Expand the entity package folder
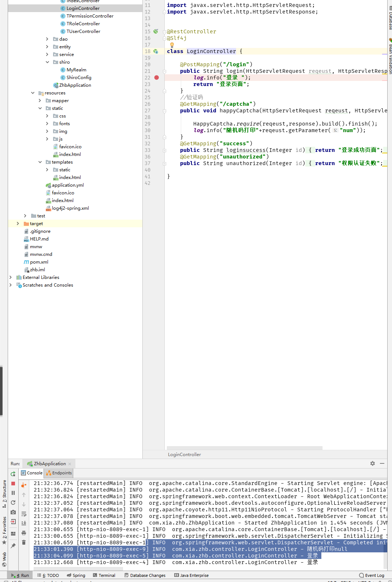The image size is (392, 582). point(47,47)
